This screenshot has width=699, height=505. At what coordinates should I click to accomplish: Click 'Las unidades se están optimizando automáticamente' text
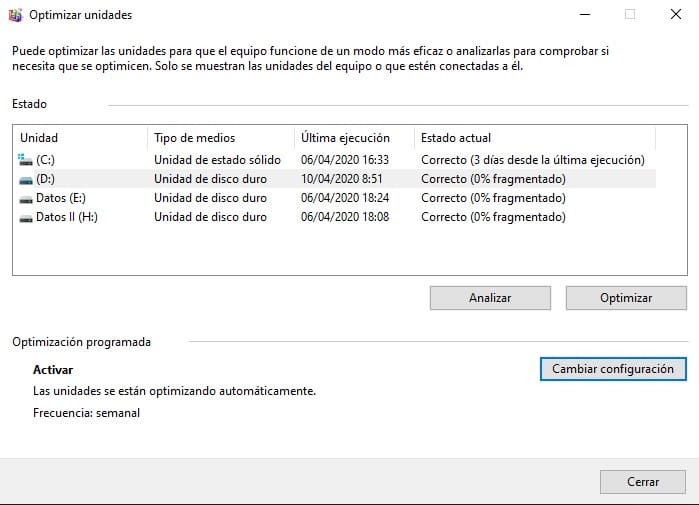pyautogui.click(x=174, y=391)
